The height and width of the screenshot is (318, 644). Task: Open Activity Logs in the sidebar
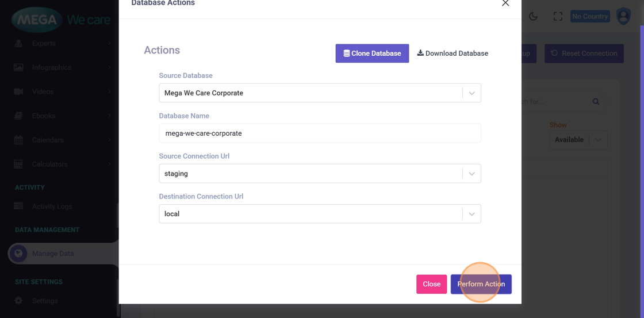[52, 206]
